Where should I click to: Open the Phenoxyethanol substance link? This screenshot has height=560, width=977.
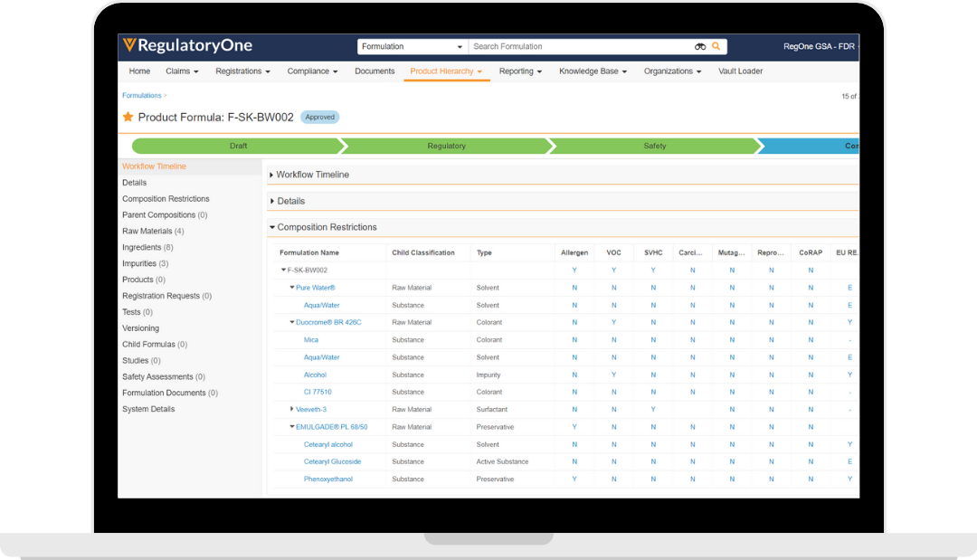point(327,479)
